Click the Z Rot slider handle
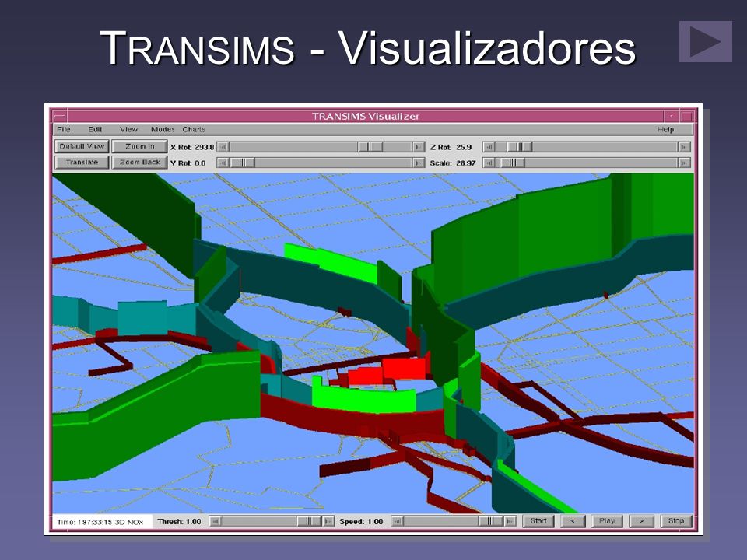747x560 pixels. click(x=519, y=147)
